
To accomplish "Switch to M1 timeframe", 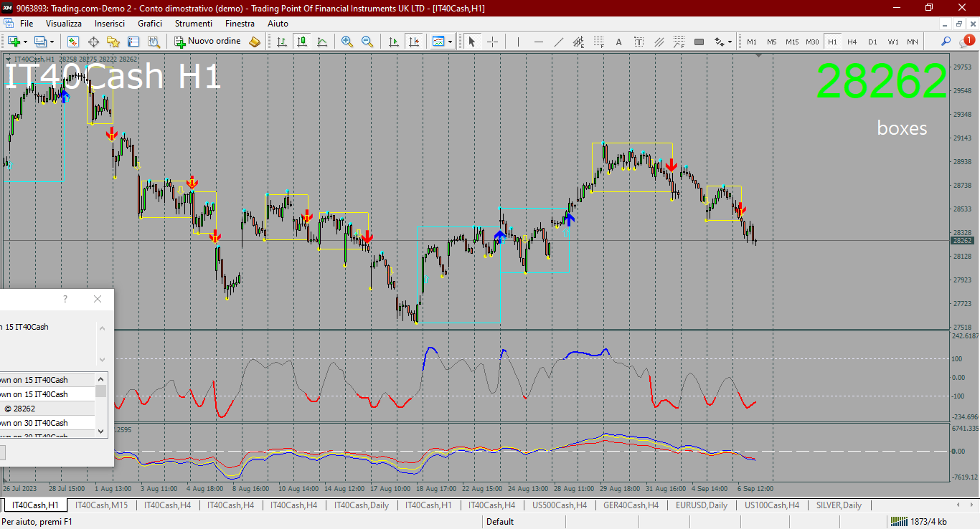I will (752, 42).
